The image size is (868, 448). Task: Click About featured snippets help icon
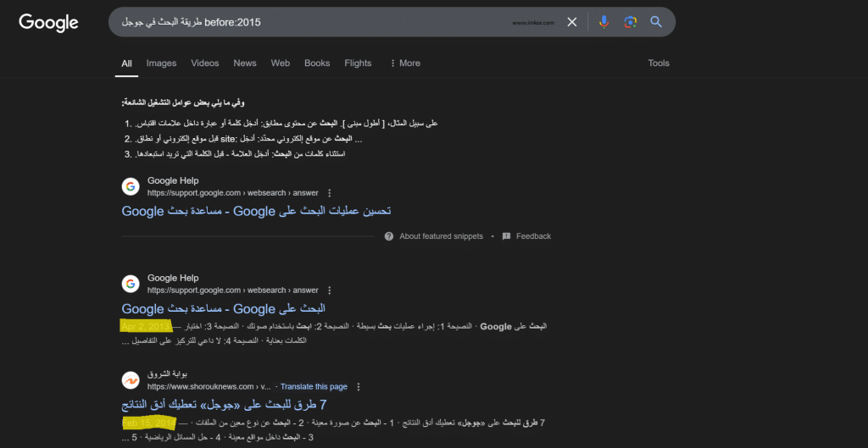tap(389, 236)
